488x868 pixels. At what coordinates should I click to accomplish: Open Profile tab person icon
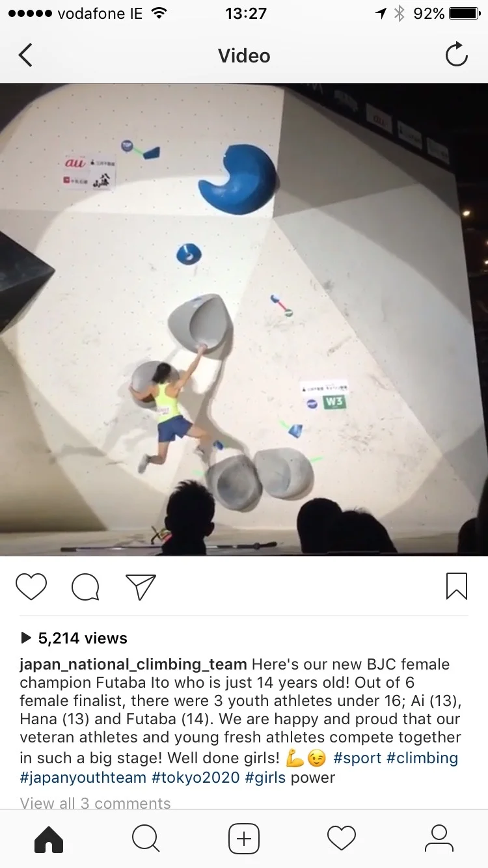tap(439, 838)
